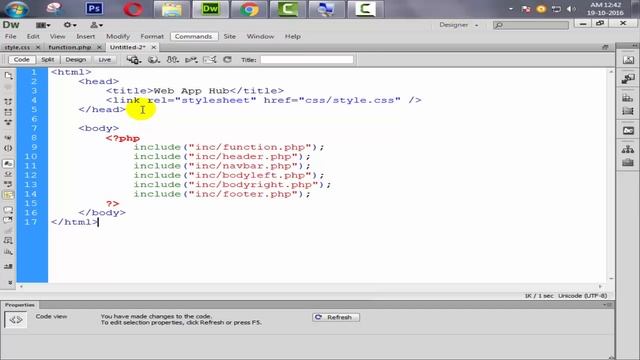Screen dimensions: 640x360
Task: Click the Apply Comment coding toolbar icon
Action: (8, 210)
